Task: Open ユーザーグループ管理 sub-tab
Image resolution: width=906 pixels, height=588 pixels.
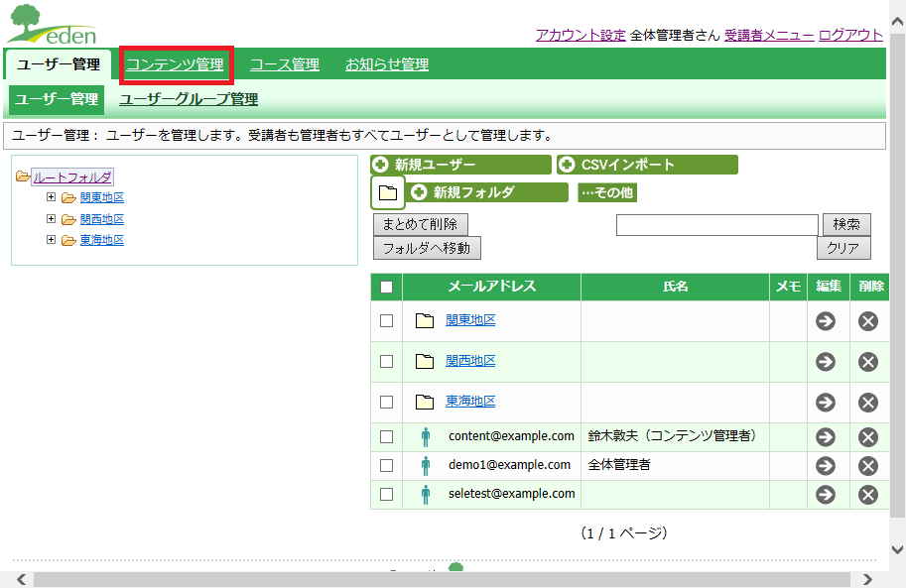Action: pos(189,99)
